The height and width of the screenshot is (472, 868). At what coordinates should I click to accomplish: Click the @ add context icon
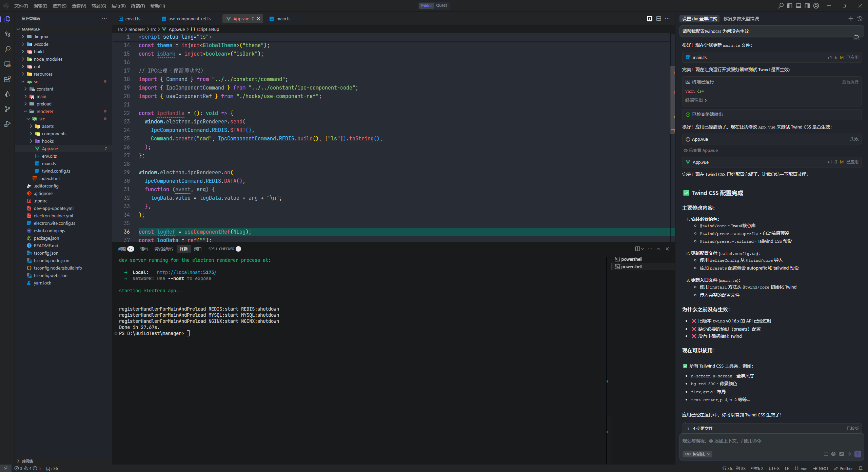[833, 454]
